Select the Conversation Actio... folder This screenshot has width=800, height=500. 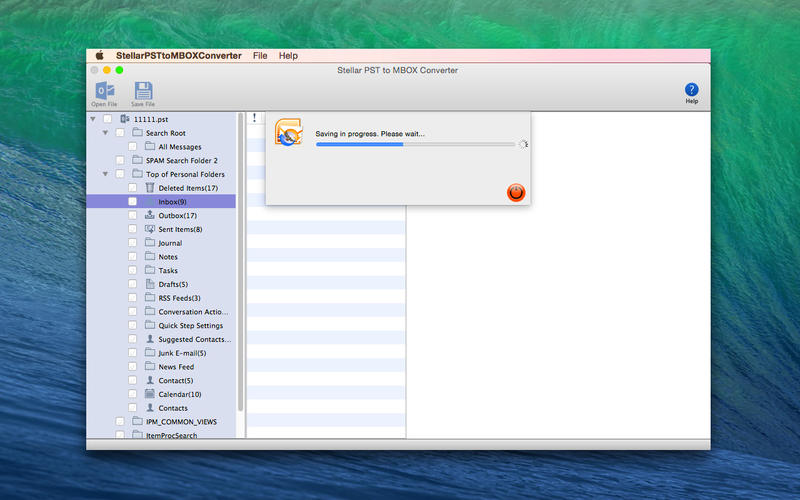point(193,312)
